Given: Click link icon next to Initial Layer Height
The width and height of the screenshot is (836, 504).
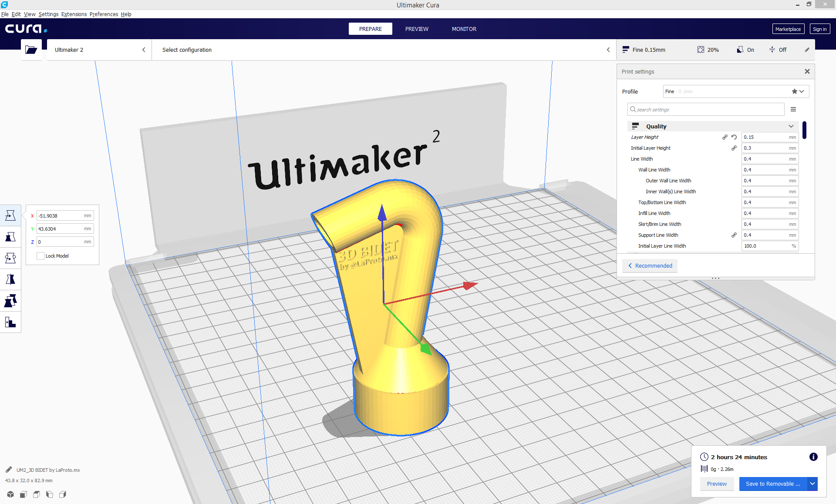Looking at the screenshot, I should point(734,148).
